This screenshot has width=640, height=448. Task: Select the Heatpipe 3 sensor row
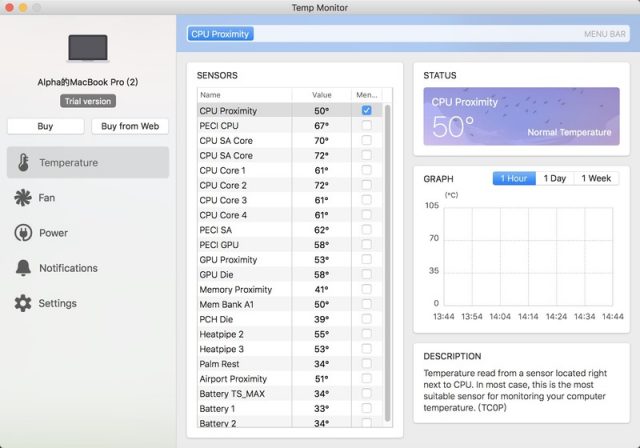pyautogui.click(x=290, y=349)
